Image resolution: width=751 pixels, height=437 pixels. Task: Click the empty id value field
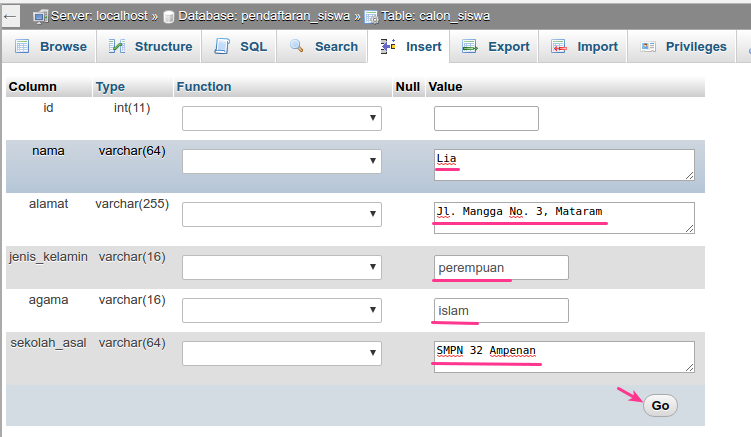(x=486, y=119)
